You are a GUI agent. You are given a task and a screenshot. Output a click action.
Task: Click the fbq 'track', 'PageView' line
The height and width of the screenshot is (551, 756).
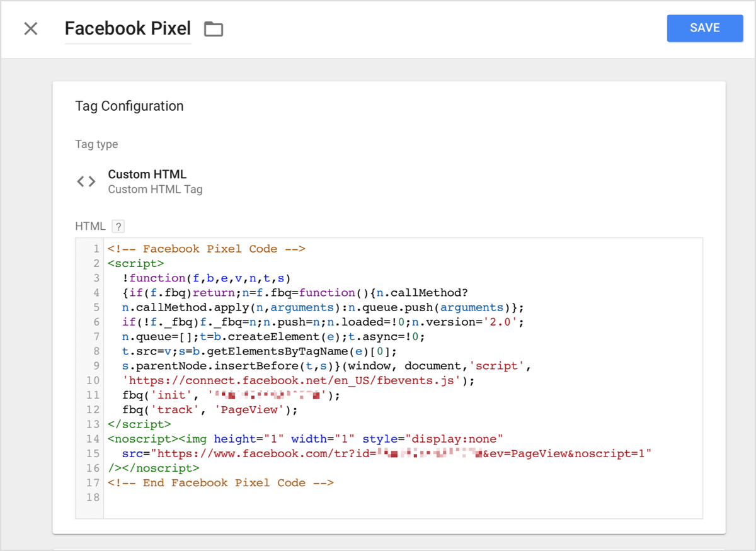210,410
